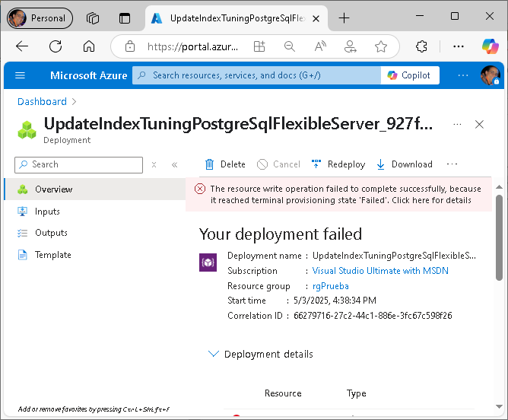Screen dimensions: 508x420
Task: Open the zoom control in address bar
Action: point(289,46)
